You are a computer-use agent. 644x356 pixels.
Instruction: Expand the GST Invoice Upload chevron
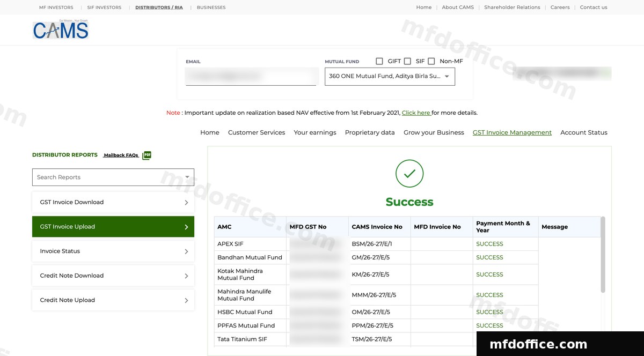click(x=186, y=227)
